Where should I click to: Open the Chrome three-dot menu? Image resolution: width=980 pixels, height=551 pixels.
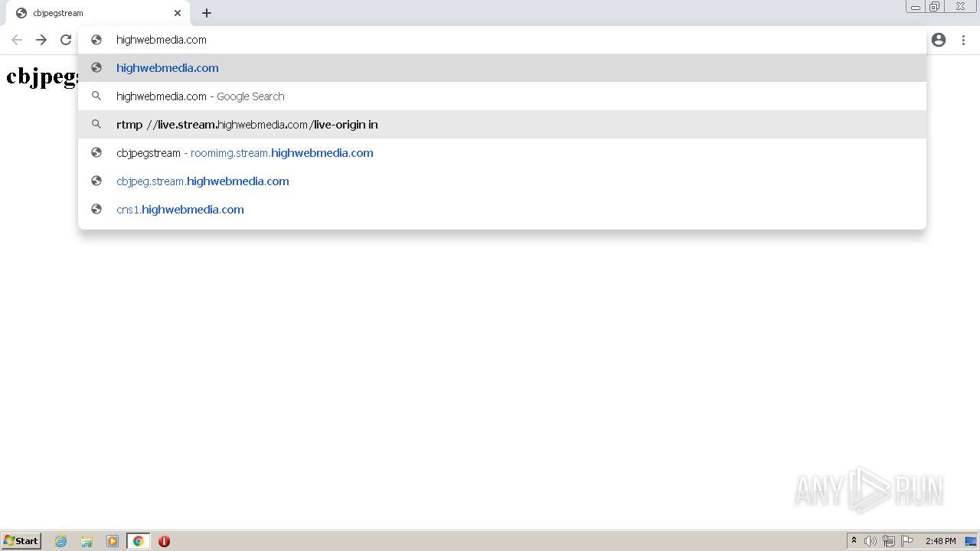963,40
